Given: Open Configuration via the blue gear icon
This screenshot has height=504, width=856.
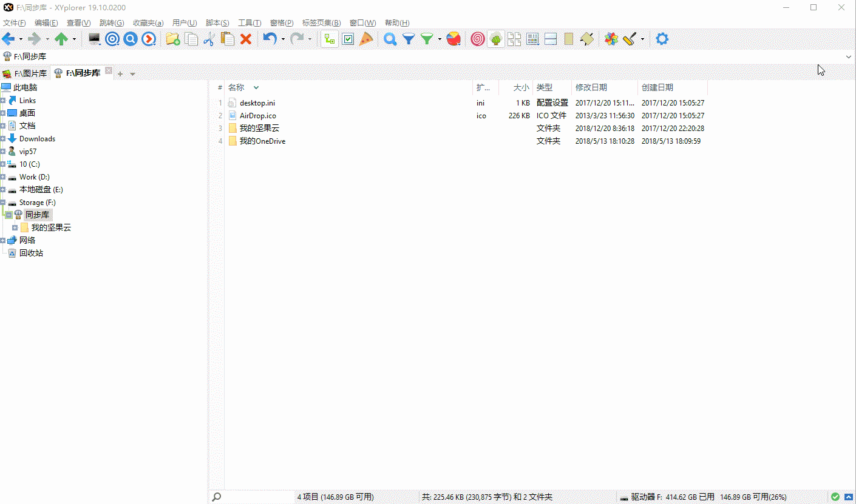Looking at the screenshot, I should tap(662, 38).
